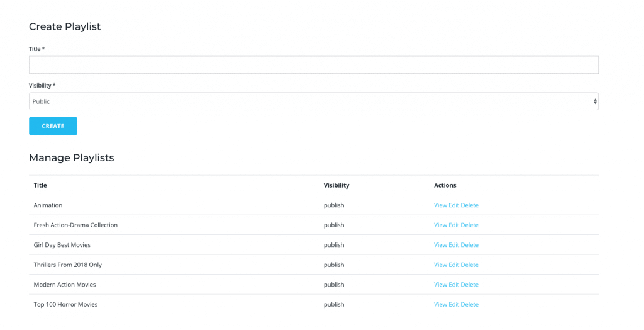Screen dimensions: 644x330
Task: Edit the Fresh Action-Drama Collection playlist
Action: [454, 225]
